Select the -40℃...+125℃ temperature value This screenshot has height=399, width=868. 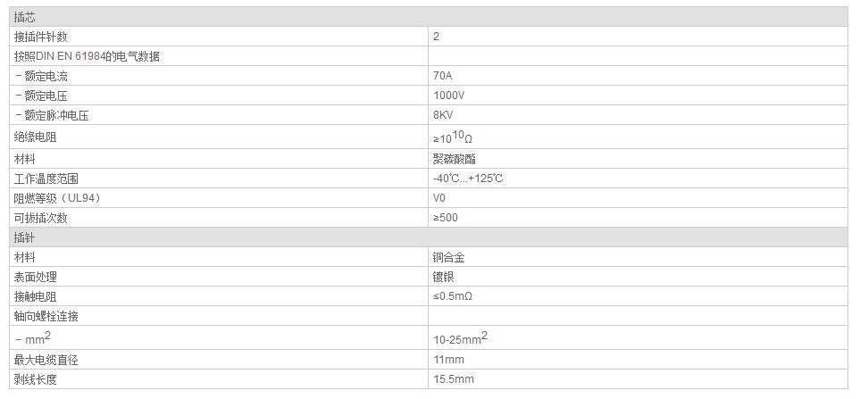tap(468, 179)
